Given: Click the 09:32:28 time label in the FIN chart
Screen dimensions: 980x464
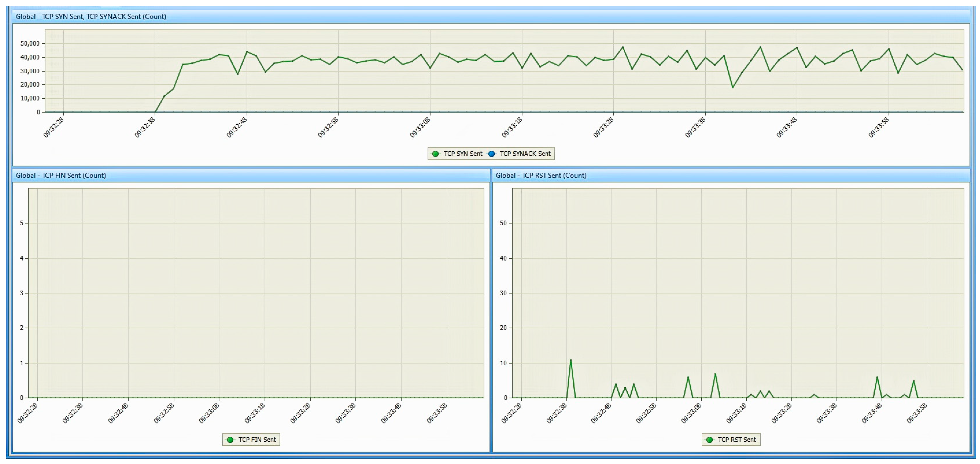Looking at the screenshot, I should (28, 413).
